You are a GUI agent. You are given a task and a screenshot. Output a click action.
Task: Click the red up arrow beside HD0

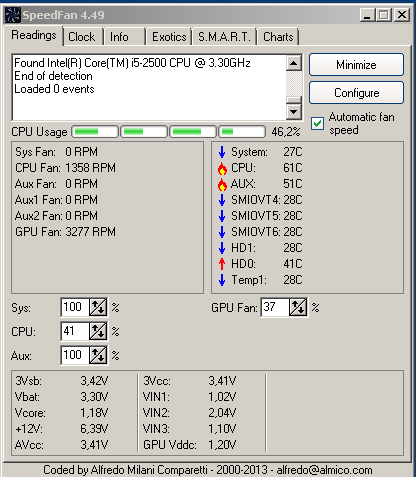point(222,264)
